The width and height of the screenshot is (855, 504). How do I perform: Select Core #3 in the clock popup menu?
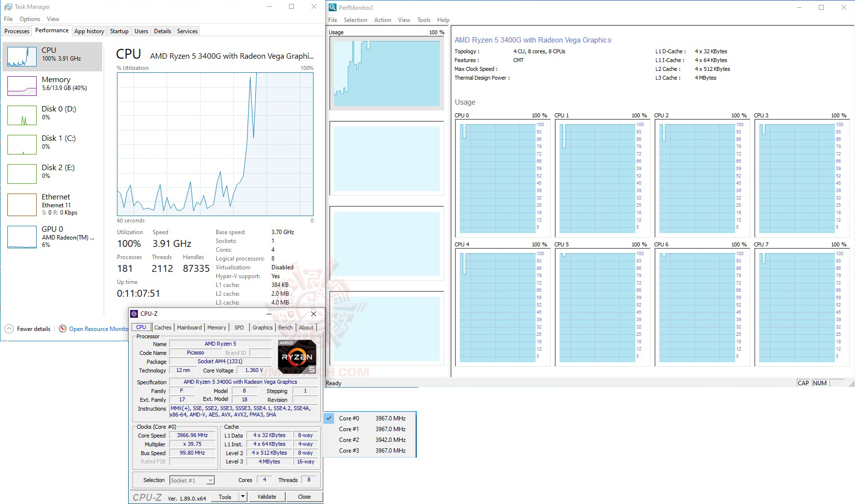pyautogui.click(x=370, y=451)
